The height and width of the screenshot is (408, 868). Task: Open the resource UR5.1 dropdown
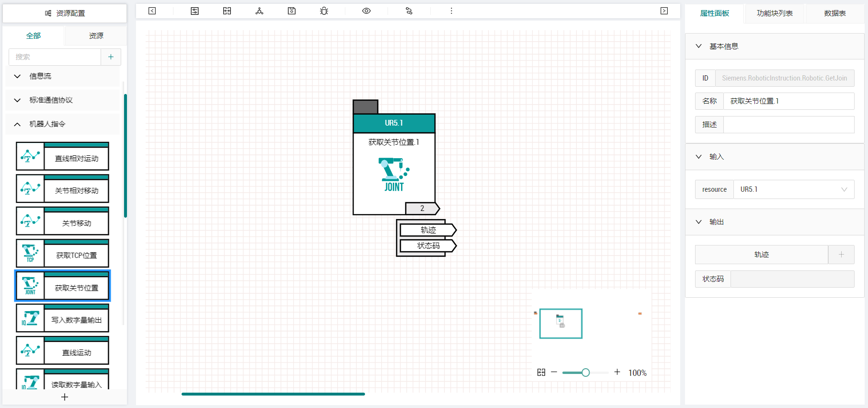(x=794, y=189)
